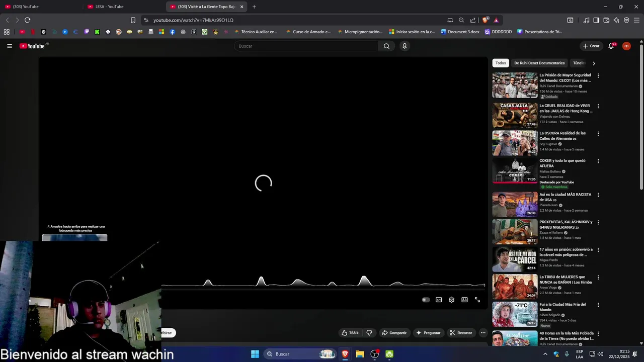This screenshot has height=362, width=644.
Task: Click the Recortar button
Action: click(x=461, y=333)
